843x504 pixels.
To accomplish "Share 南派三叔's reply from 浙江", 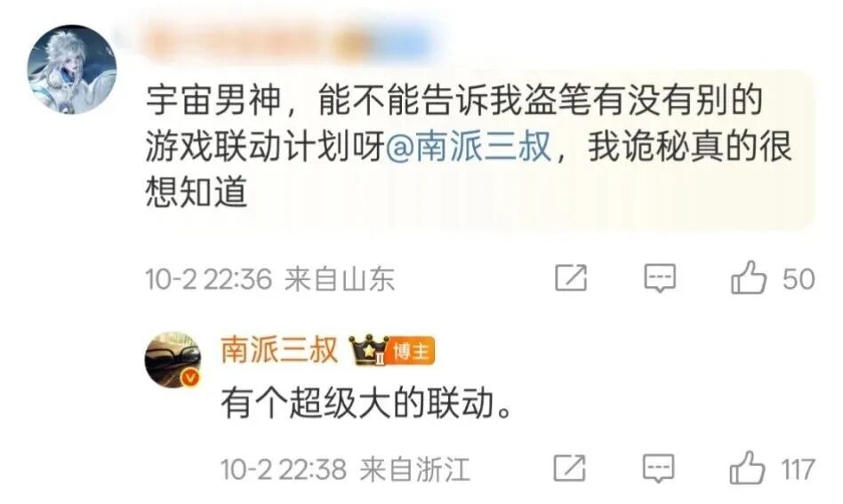I will pos(569,468).
